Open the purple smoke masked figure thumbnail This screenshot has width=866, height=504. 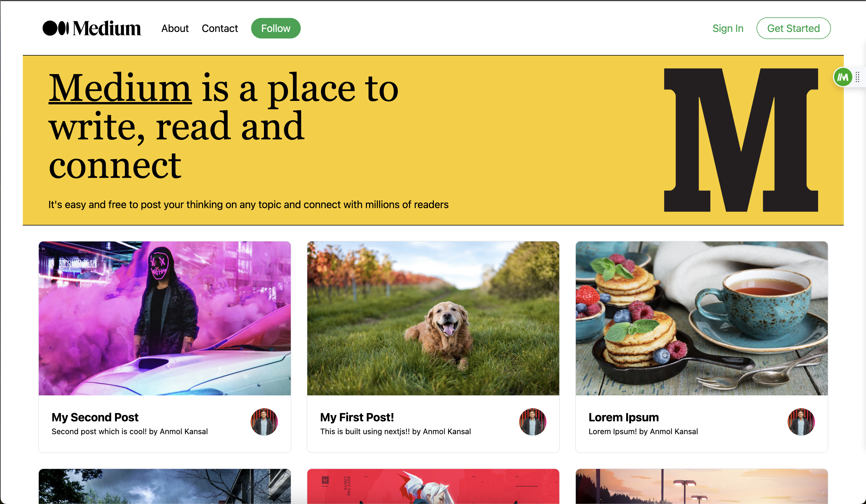pyautogui.click(x=164, y=318)
